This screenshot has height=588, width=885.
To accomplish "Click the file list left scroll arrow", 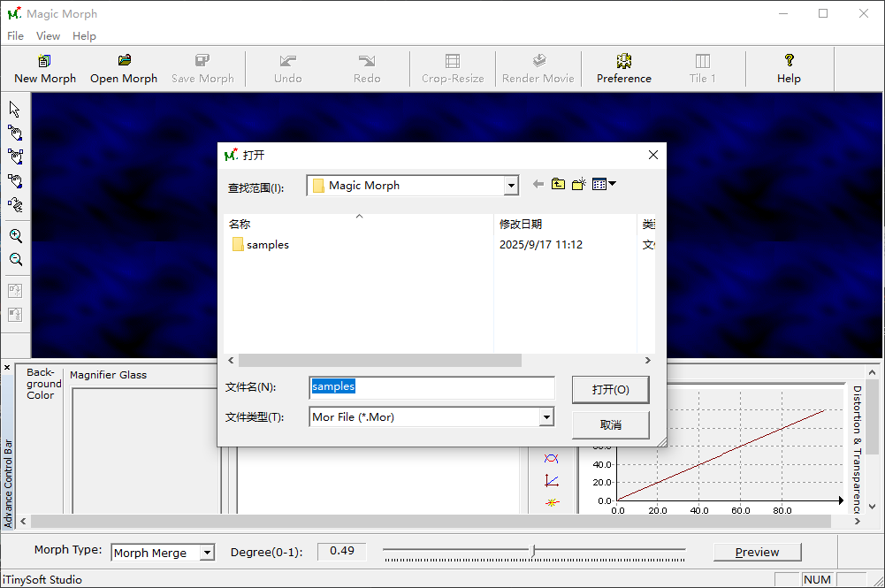I will pyautogui.click(x=231, y=360).
